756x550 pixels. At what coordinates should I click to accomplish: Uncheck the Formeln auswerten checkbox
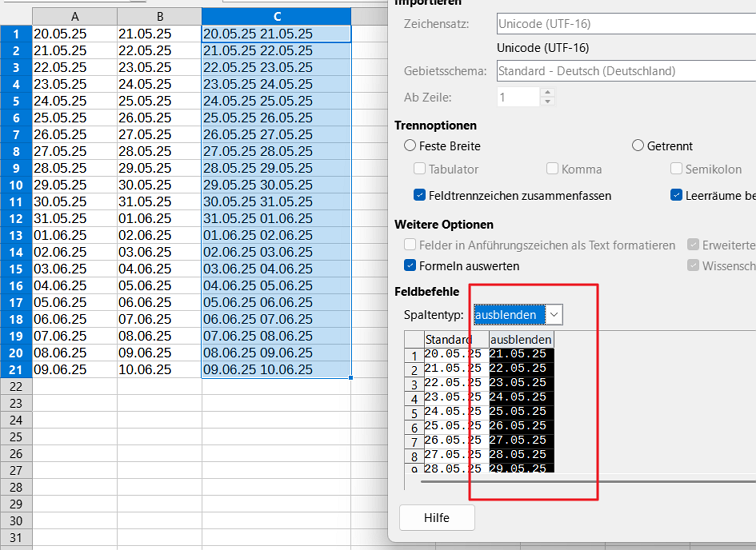pyautogui.click(x=410, y=266)
